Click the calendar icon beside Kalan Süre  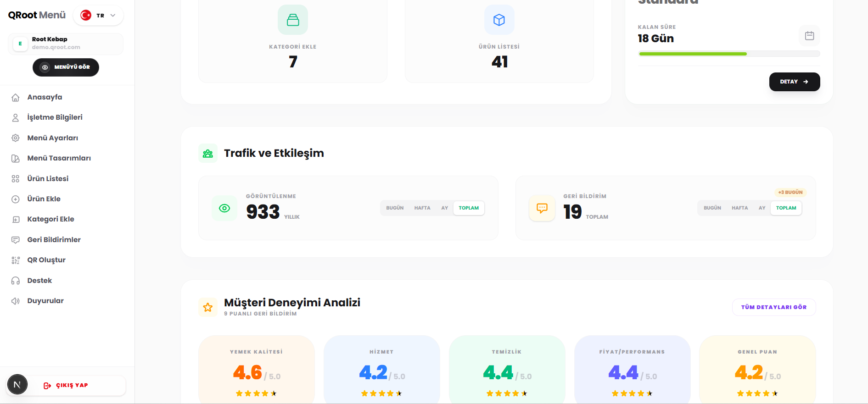[809, 36]
